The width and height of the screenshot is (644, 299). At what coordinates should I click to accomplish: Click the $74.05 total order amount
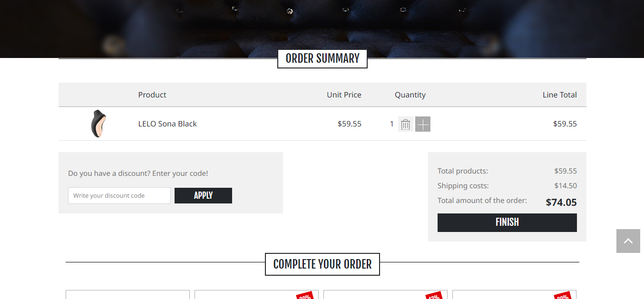coord(561,202)
